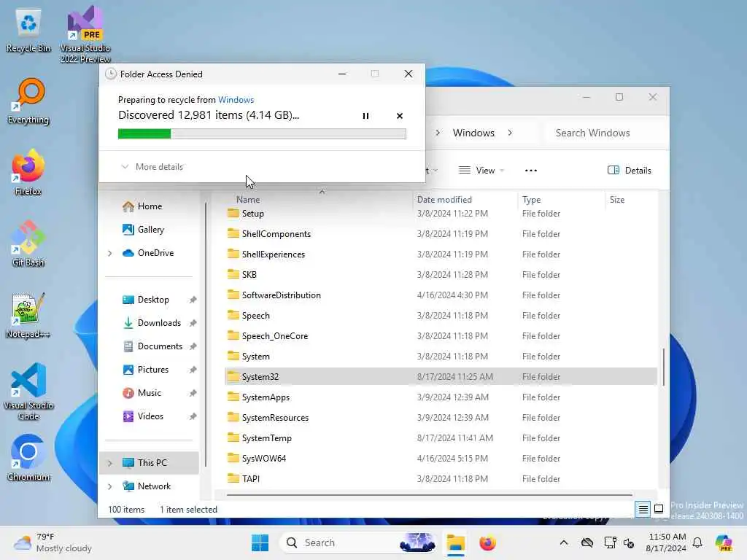The width and height of the screenshot is (747, 560).
Task: Click the Search Windows input field
Action: coord(605,133)
